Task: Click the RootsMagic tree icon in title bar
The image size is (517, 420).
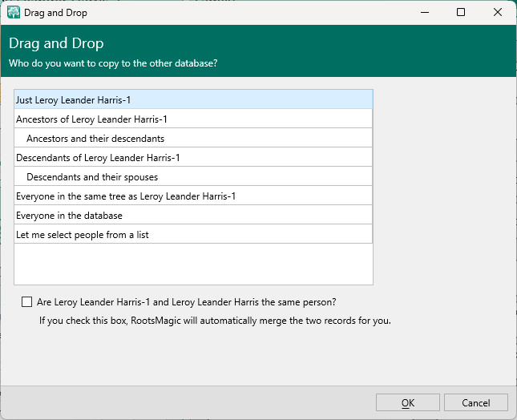Action: (14, 13)
